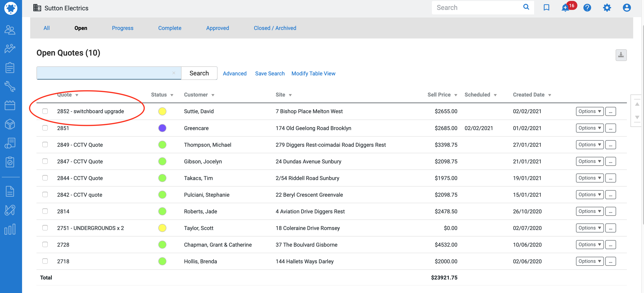Open Options dropdown for Hollis, Brenda

(590, 261)
